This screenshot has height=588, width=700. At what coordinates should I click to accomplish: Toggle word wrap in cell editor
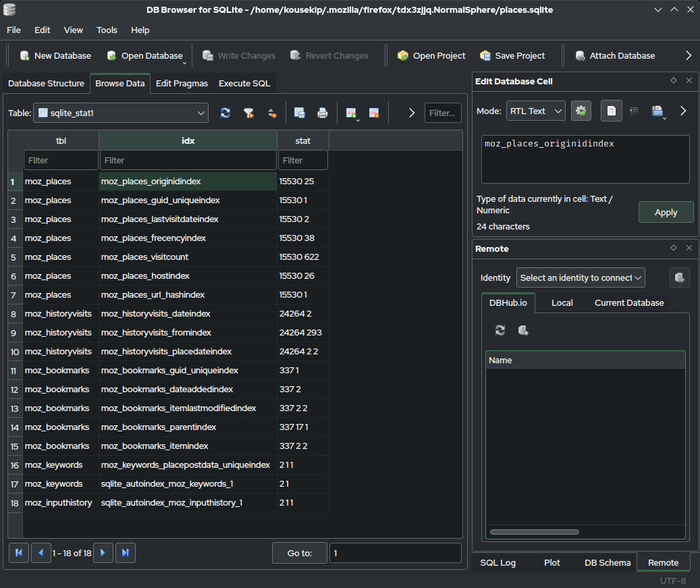tap(611, 111)
